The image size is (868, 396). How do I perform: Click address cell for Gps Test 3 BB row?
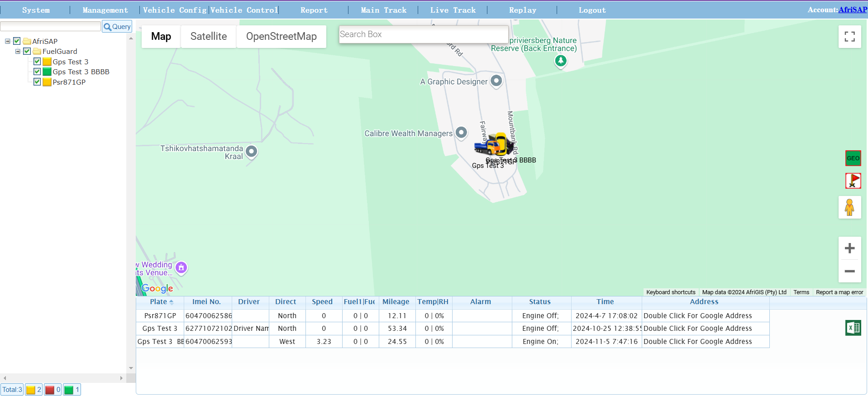[x=706, y=342]
